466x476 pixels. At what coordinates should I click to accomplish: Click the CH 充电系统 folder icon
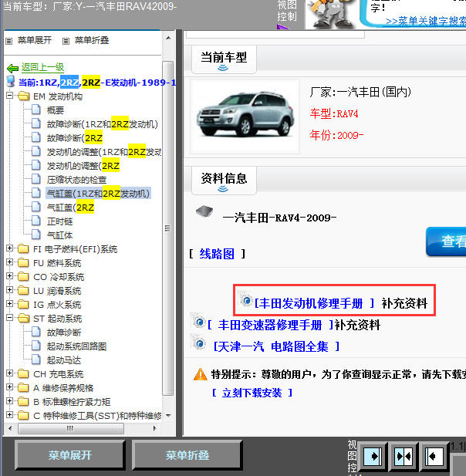tap(23, 374)
